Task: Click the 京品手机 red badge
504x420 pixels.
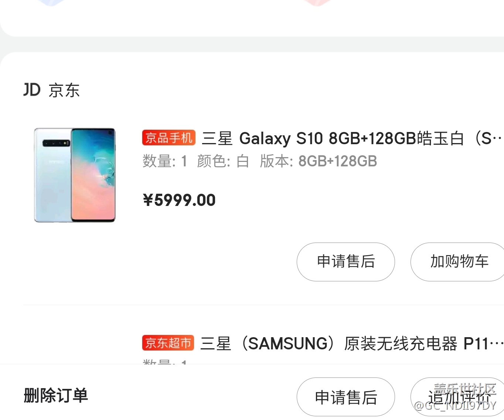Action: tap(168, 138)
